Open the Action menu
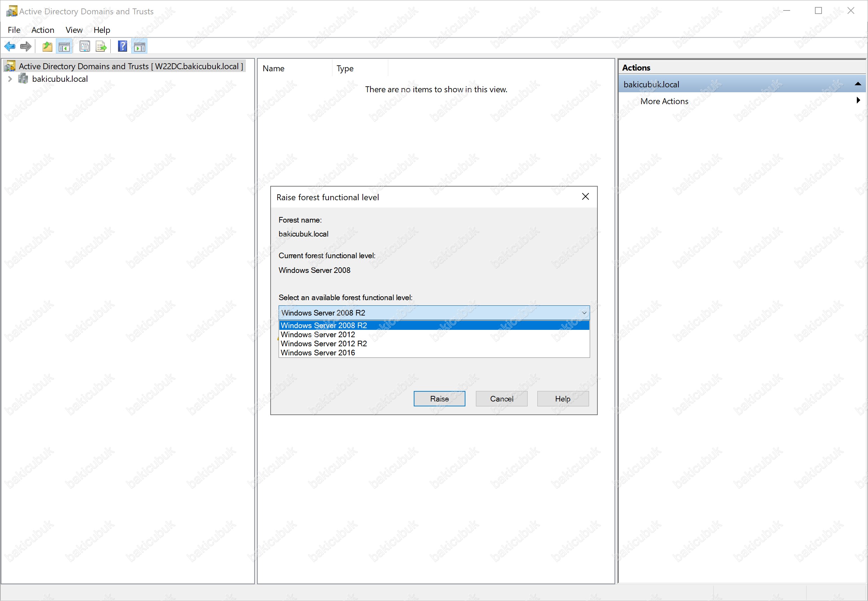 pyautogui.click(x=43, y=30)
